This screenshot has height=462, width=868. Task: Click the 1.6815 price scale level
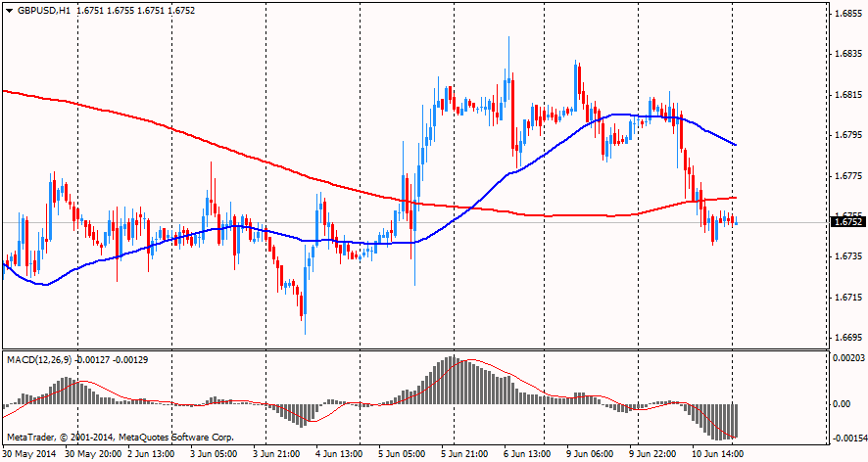847,95
